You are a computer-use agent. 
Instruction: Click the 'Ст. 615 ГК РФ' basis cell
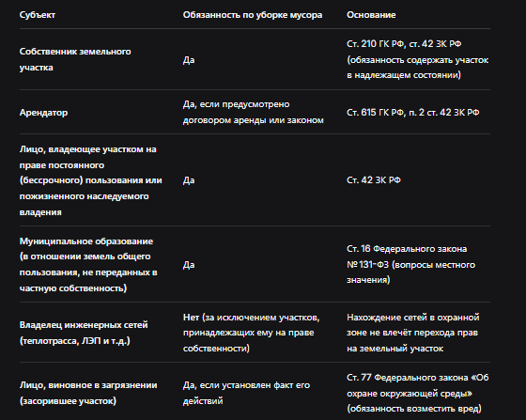point(413,113)
